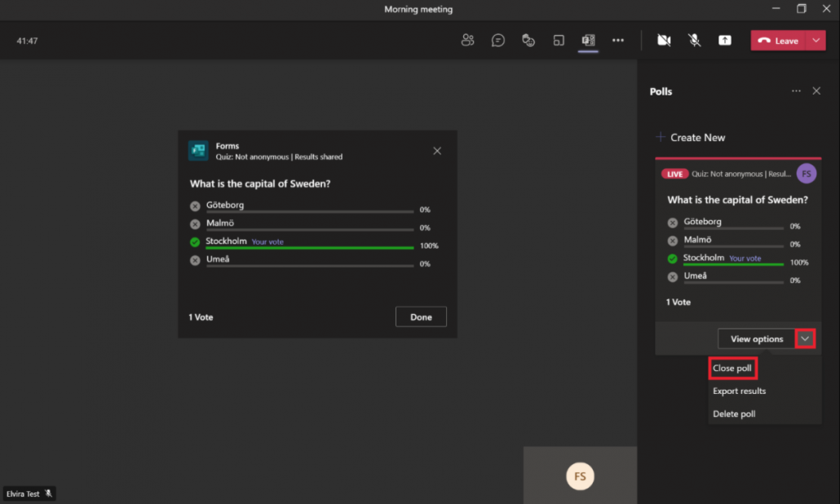Open More actions ellipsis in meeting toolbar
The height and width of the screenshot is (504, 840).
click(618, 40)
